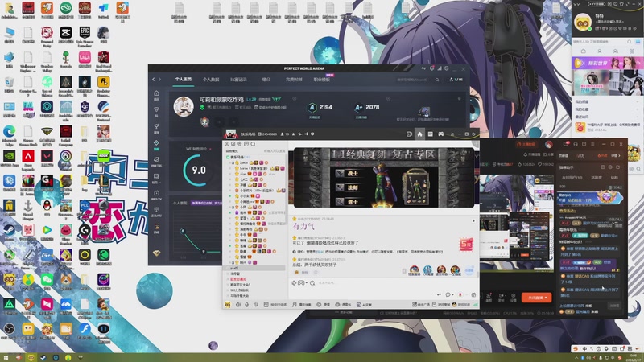Screen dimensions: 644x362
Task: Open the emoticon dropdown arrow left of the chat input
Action: tap(307, 283)
